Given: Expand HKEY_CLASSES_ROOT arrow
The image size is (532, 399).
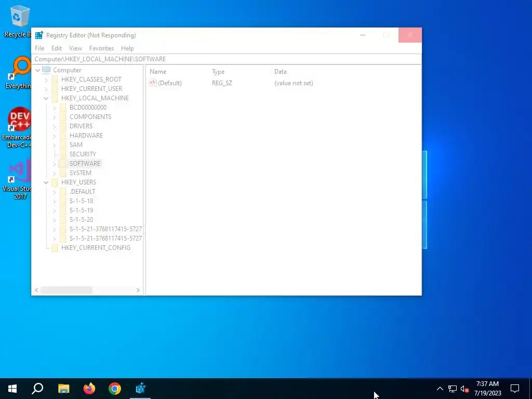Looking at the screenshot, I should 46,79.
